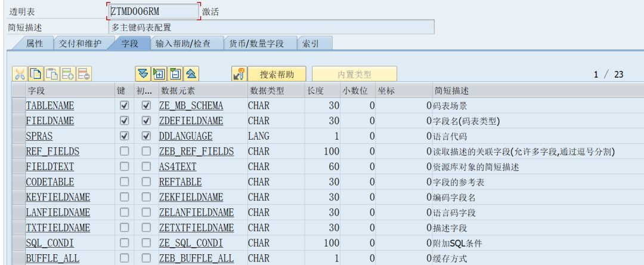The height and width of the screenshot is (265, 644).
Task: Click the 字段 column header
Action: (70, 90)
